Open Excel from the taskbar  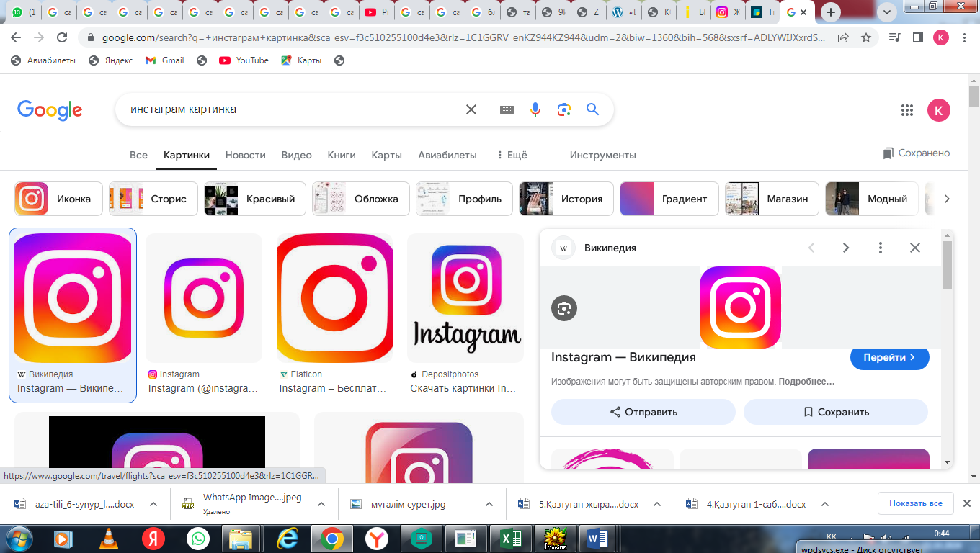point(510,539)
